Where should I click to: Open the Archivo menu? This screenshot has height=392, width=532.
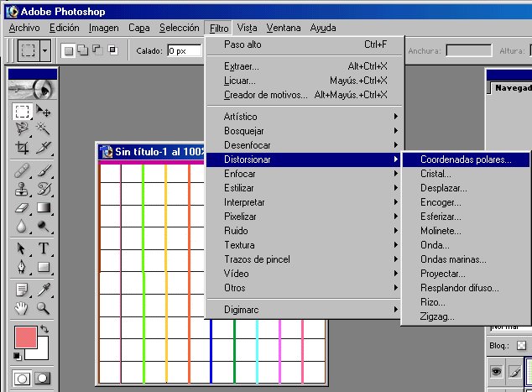24,28
